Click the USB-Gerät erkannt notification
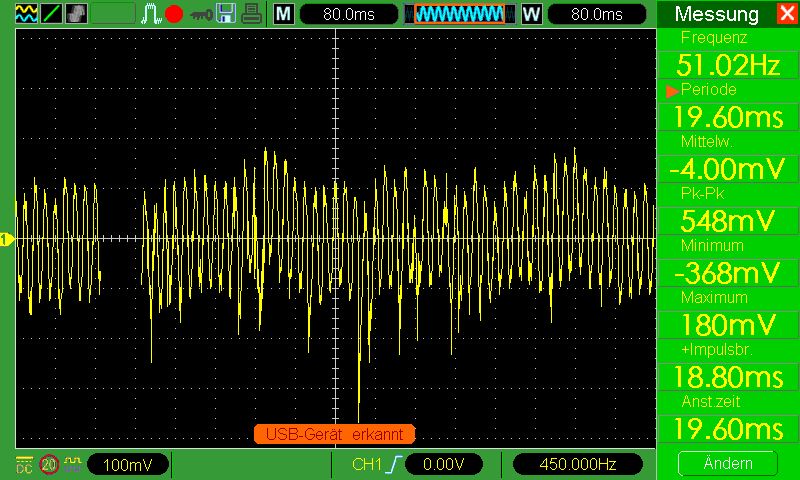The image size is (800, 480). 334,434
